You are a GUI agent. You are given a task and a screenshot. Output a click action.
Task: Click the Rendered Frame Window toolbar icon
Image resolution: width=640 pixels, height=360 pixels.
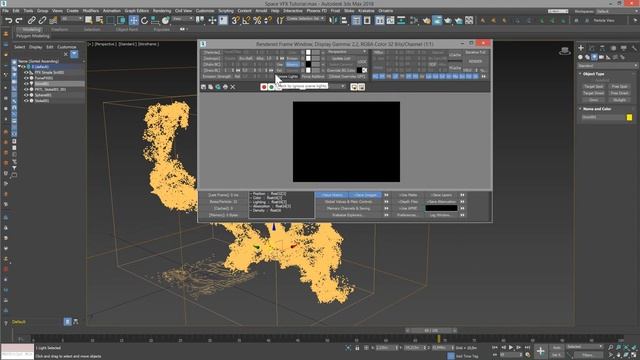pyautogui.click(x=437, y=20)
